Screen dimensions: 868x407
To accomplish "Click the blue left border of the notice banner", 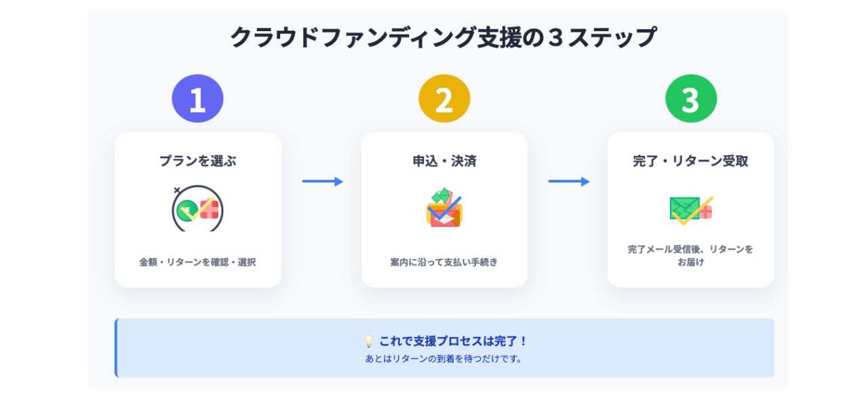I will click(x=116, y=348).
